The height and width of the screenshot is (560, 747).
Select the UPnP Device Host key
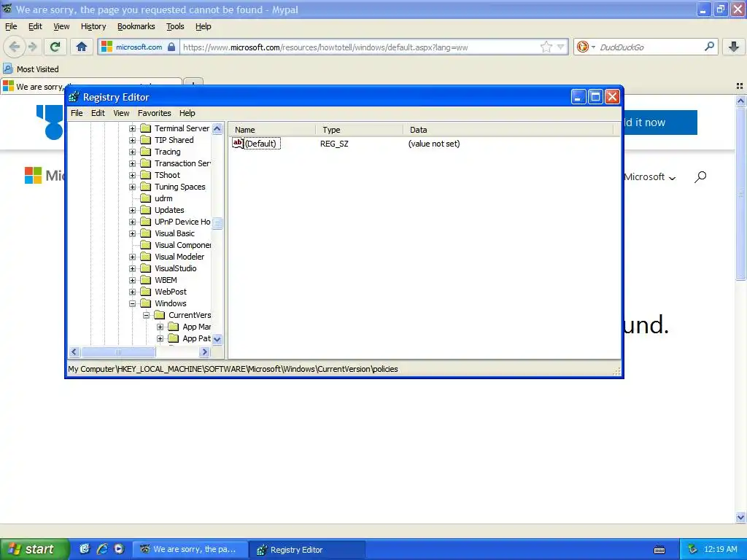click(182, 222)
